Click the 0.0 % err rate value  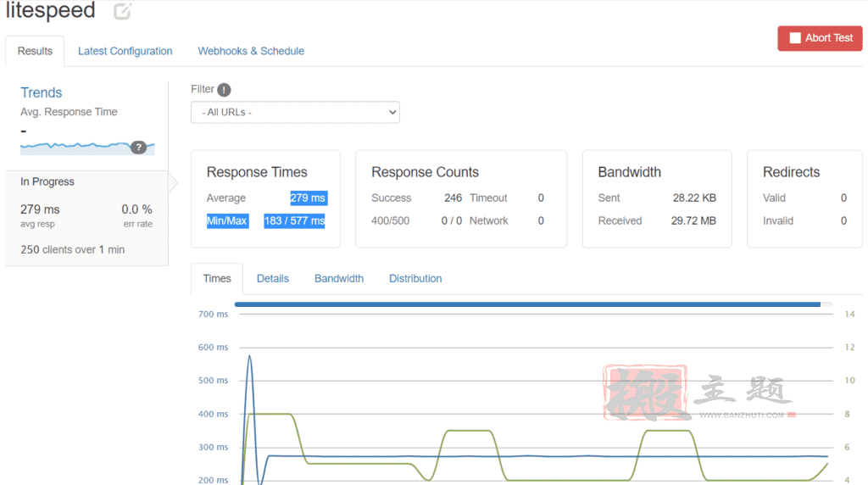pos(136,209)
